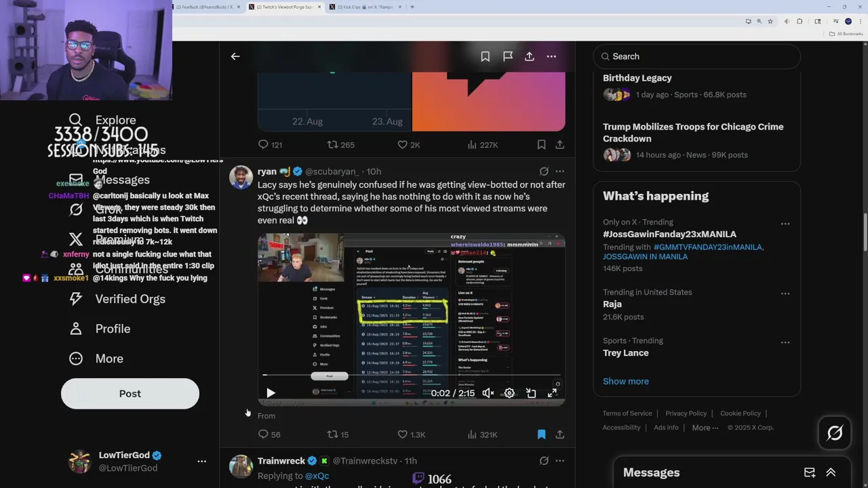
Task: Open more options on ryan's post
Action: pyautogui.click(x=560, y=171)
